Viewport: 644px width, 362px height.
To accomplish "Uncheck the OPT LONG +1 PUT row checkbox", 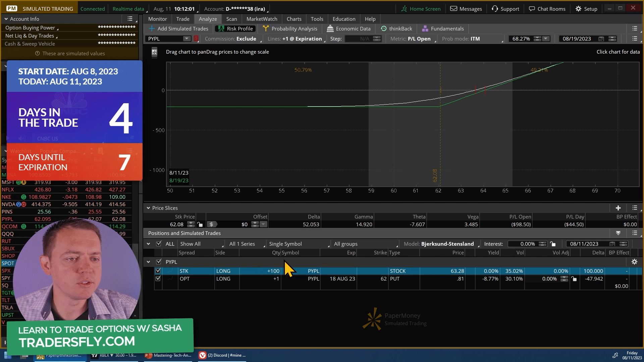I will coord(158,279).
